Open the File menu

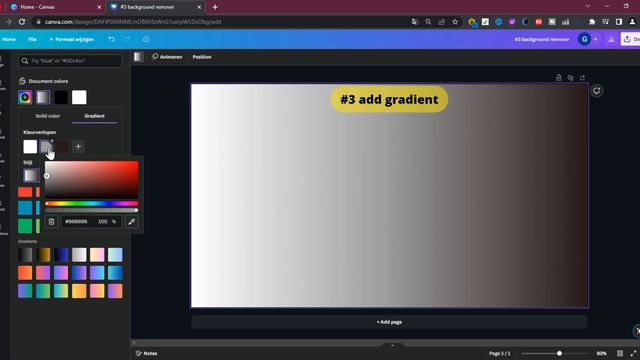pyautogui.click(x=32, y=39)
